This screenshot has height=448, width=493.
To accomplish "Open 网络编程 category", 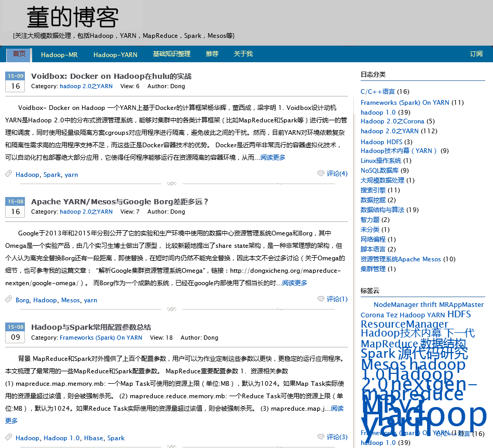I will (373, 239).
